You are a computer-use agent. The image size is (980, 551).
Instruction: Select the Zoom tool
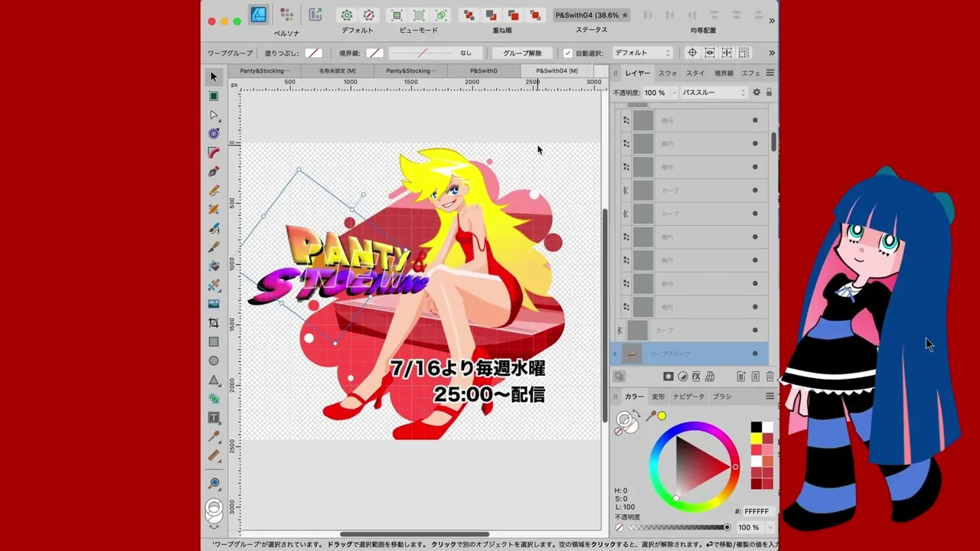click(x=214, y=484)
